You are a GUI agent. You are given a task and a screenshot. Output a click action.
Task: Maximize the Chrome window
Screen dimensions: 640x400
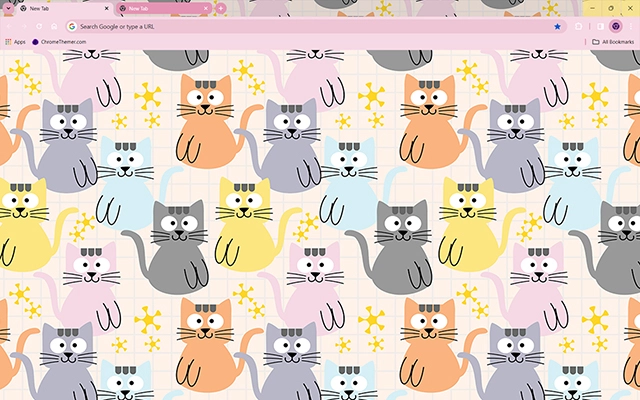pyautogui.click(x=611, y=8)
